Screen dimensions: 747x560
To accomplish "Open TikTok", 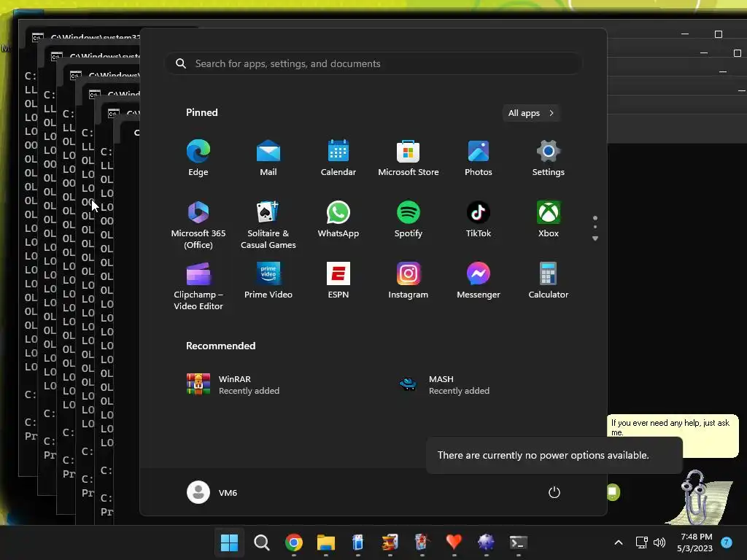I will [x=479, y=219].
